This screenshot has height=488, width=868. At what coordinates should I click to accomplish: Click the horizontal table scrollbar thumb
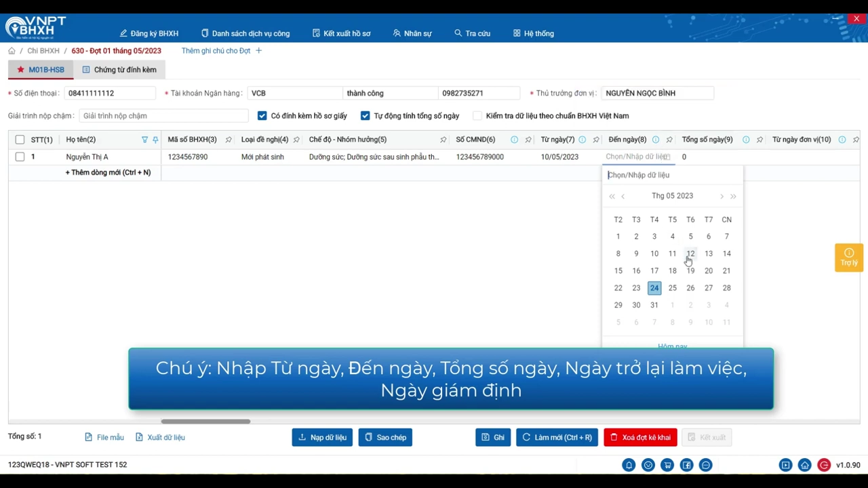(x=205, y=422)
